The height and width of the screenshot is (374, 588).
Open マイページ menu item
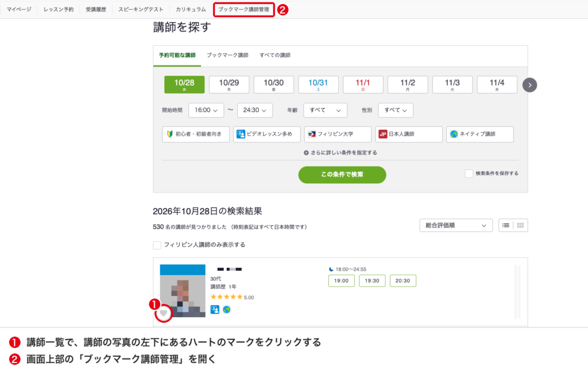(x=19, y=9)
